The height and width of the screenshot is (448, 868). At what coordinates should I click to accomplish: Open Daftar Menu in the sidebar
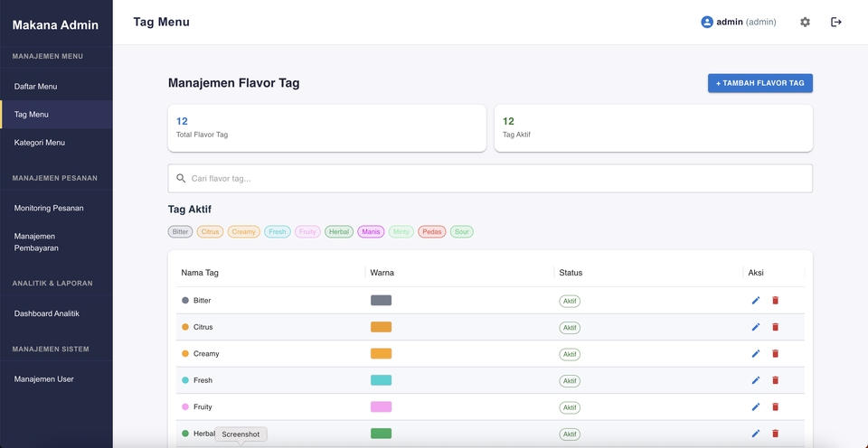[x=36, y=87]
